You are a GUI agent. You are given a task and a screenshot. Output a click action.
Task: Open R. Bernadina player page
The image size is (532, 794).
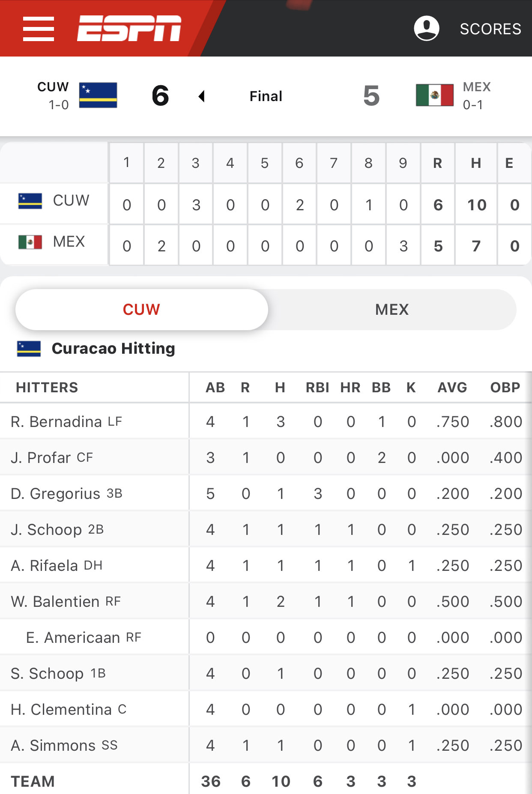pyautogui.click(x=56, y=422)
